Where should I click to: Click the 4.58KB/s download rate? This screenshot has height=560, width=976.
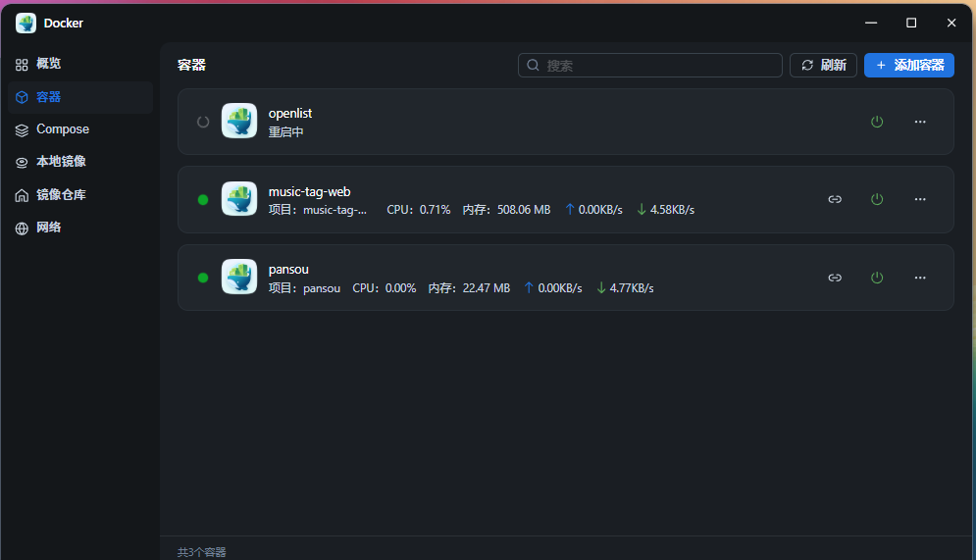(x=665, y=210)
